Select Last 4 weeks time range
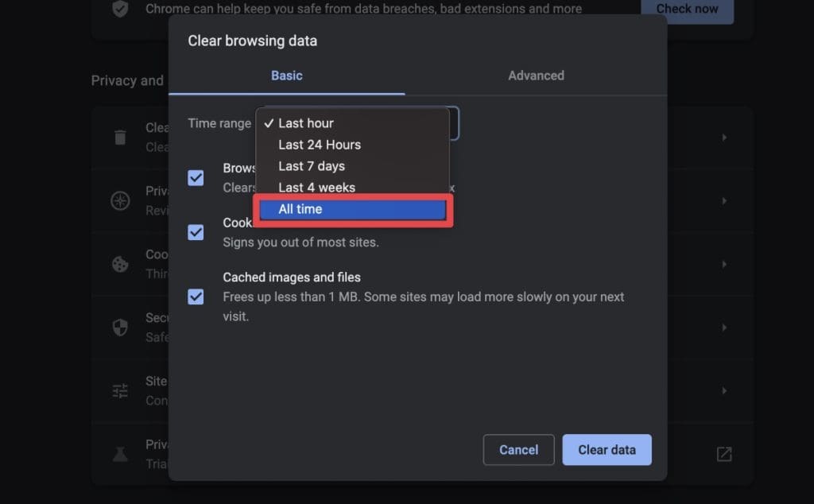Image resolution: width=814 pixels, height=504 pixels. pos(316,188)
